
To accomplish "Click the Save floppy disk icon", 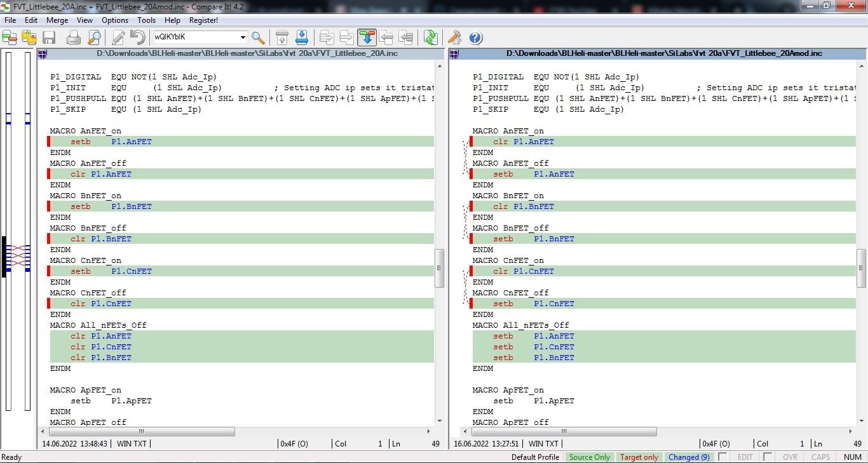I will 49,37.
